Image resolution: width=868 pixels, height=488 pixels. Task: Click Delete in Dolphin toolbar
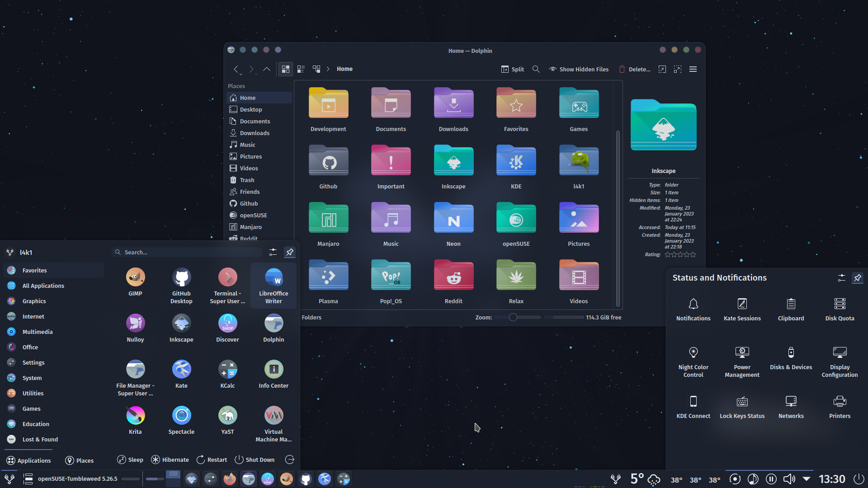pos(634,69)
